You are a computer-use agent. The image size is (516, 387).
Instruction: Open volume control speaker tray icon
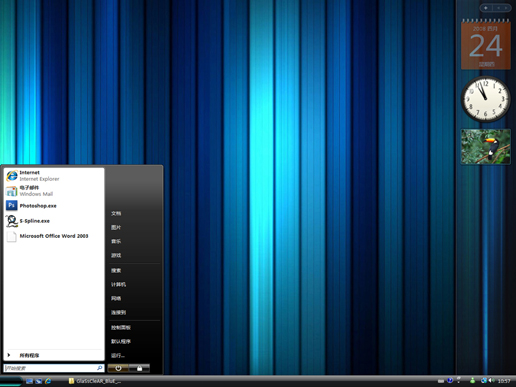click(x=491, y=380)
